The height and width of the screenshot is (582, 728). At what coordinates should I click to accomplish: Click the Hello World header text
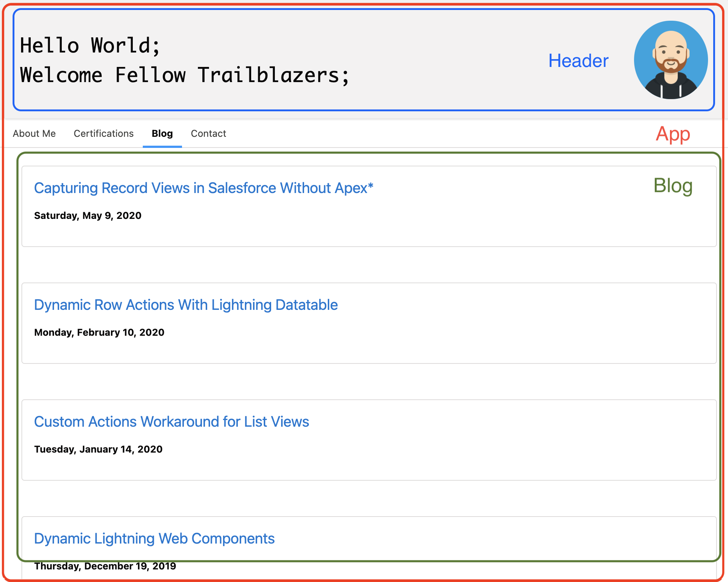coord(90,46)
